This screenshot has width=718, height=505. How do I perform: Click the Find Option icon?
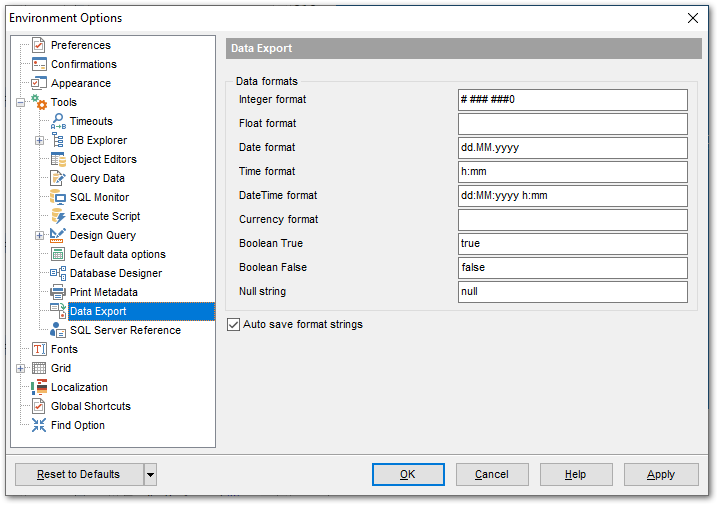click(39, 425)
